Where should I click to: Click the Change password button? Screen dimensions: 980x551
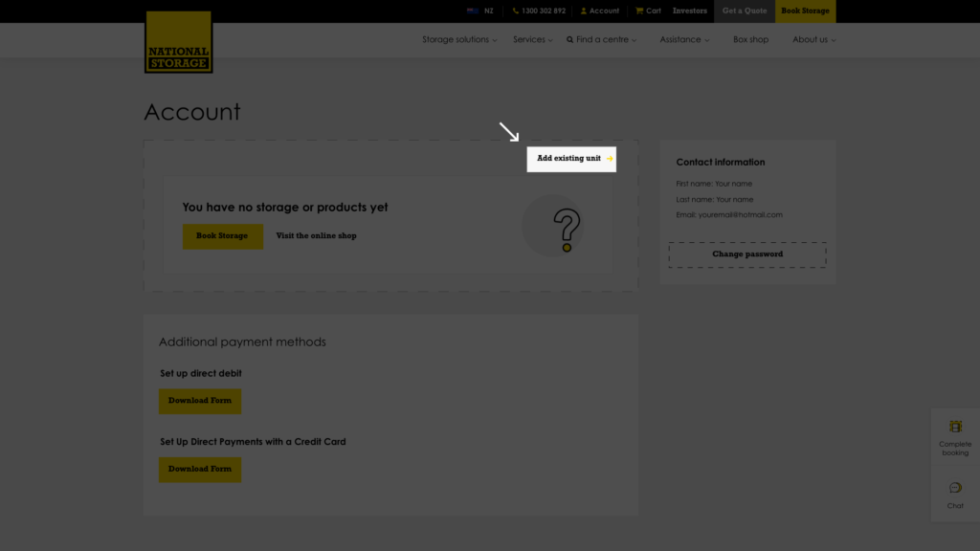point(747,254)
